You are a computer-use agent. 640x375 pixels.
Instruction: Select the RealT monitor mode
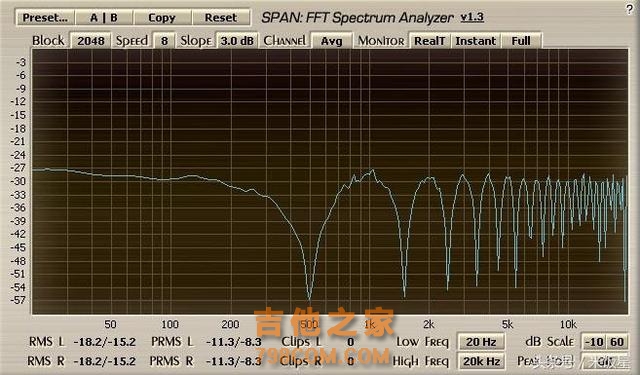click(429, 41)
